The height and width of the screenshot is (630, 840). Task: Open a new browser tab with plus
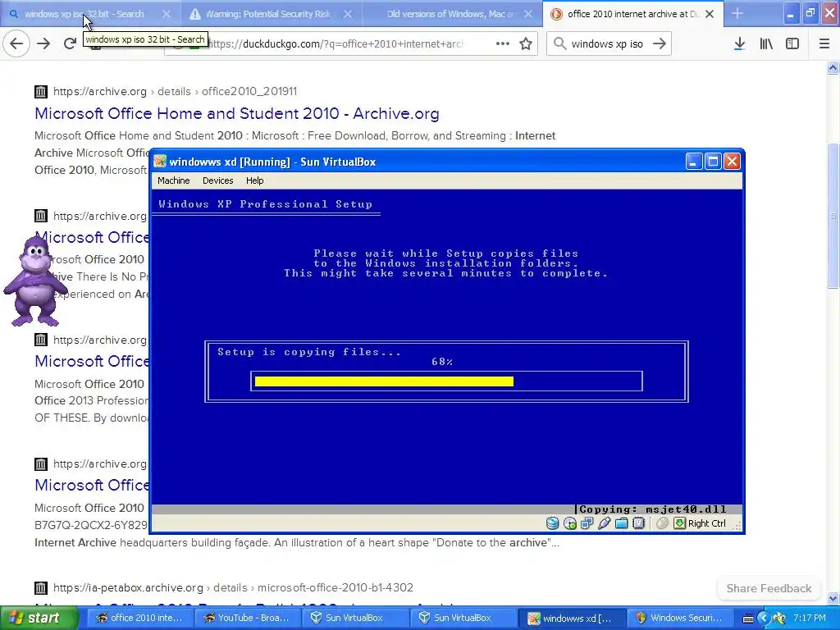737,13
